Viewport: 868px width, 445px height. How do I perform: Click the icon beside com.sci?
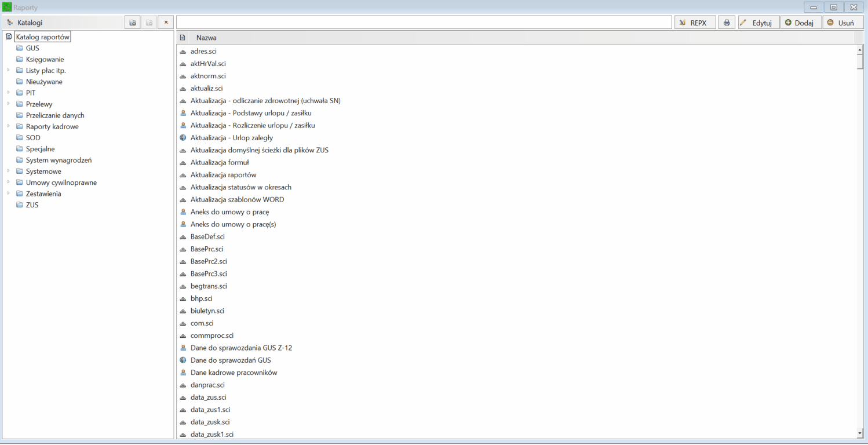(183, 323)
